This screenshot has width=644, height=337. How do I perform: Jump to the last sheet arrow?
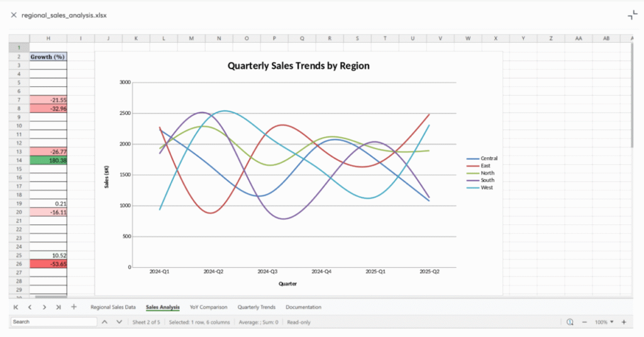click(x=58, y=307)
